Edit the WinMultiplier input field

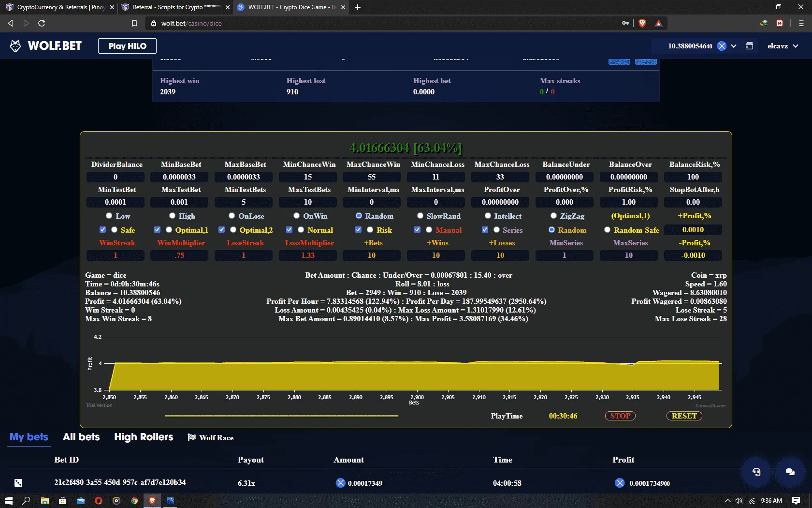point(179,255)
